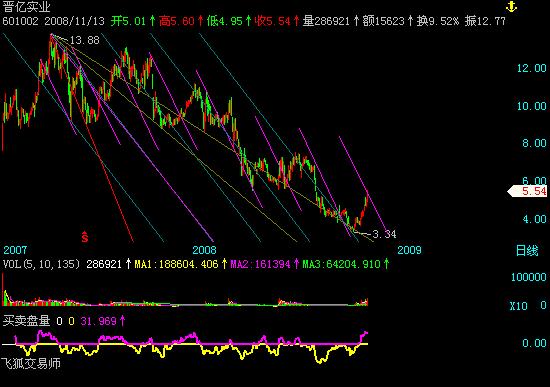The height and width of the screenshot is (387, 550).
Task: Click the 0.00 indicator axis label
Action: point(534,343)
